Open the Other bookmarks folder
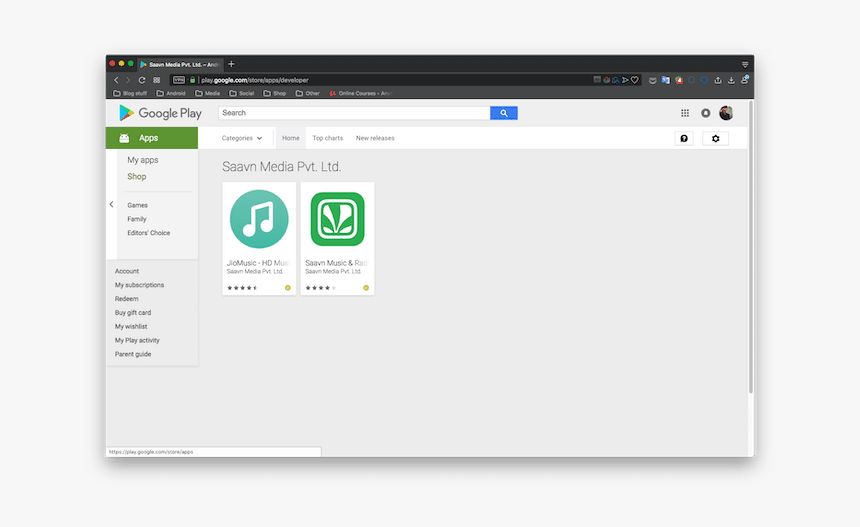 pyautogui.click(x=308, y=93)
